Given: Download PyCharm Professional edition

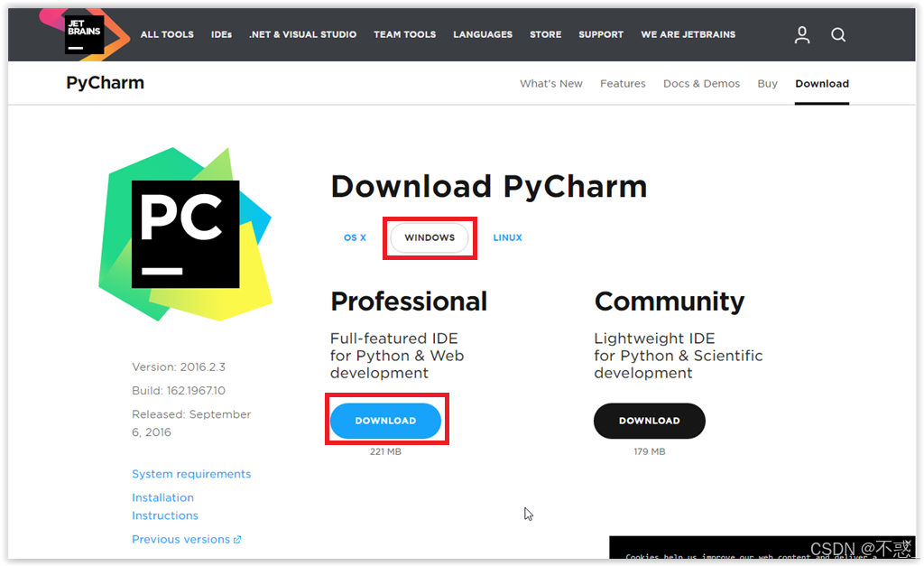Looking at the screenshot, I should click(x=385, y=421).
